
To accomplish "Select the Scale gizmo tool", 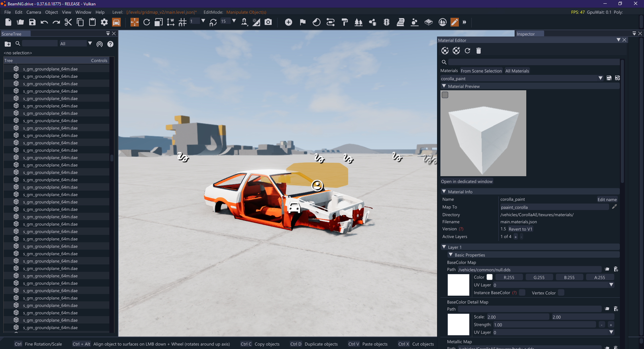I will point(159,22).
